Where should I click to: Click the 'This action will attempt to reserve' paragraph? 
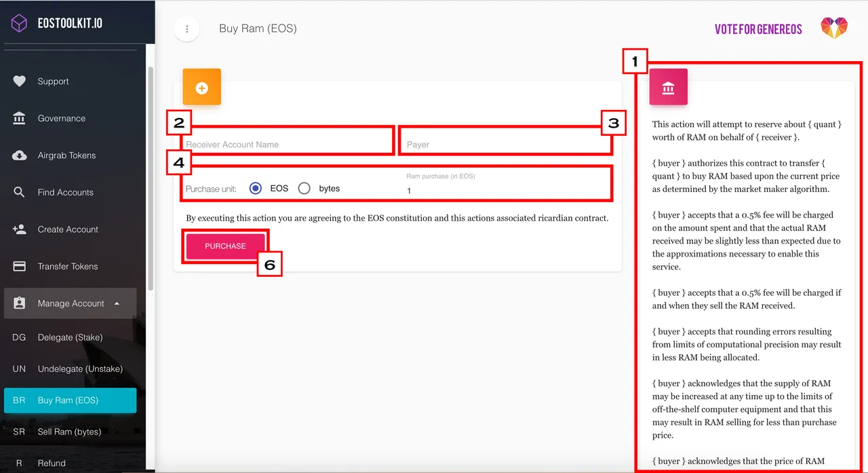[x=747, y=131]
